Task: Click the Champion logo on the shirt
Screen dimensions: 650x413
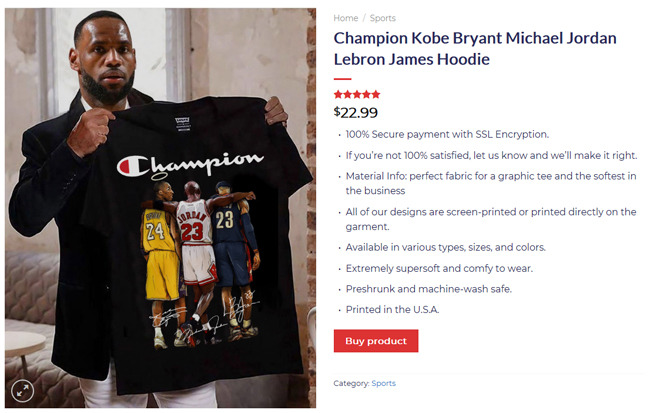Action: [190, 164]
